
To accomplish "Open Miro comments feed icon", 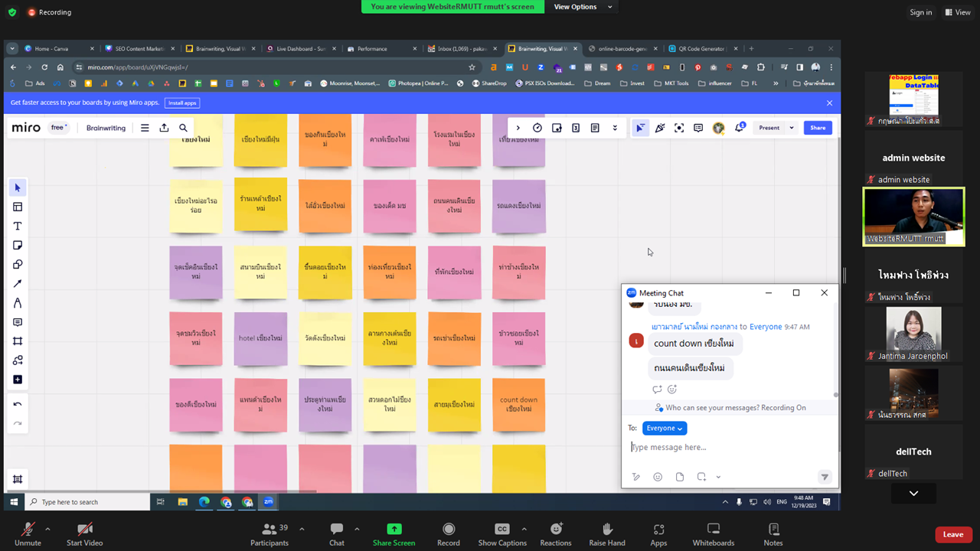I will [x=698, y=128].
